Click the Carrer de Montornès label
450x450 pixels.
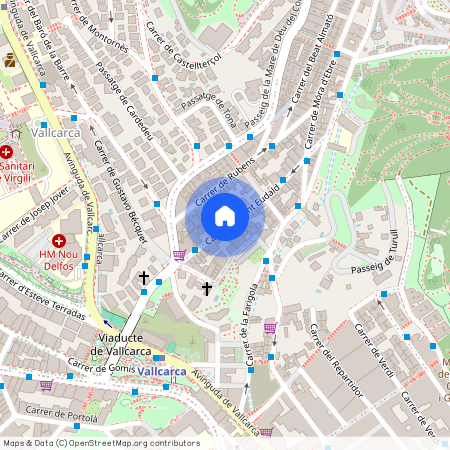coord(100,26)
